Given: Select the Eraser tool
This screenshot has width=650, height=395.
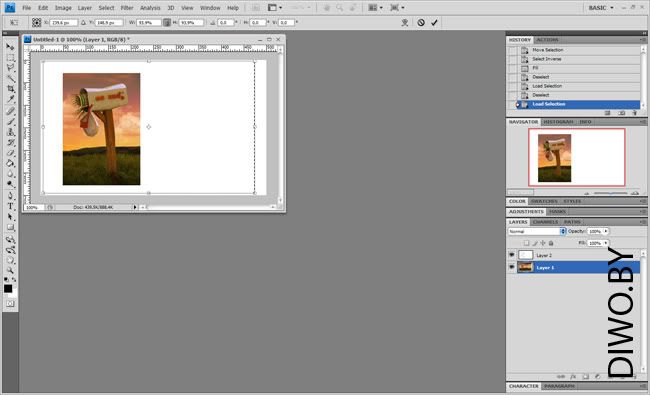Looking at the screenshot, I should (x=10, y=153).
